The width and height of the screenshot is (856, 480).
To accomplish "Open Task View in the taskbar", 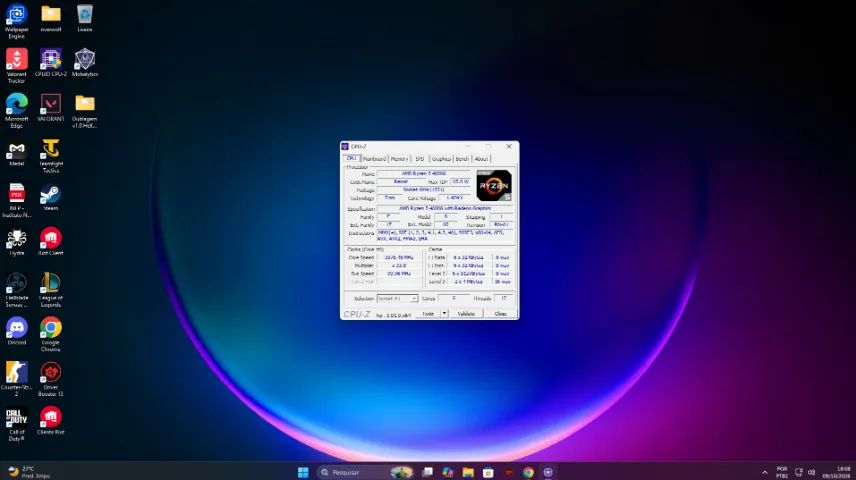I will click(427, 472).
